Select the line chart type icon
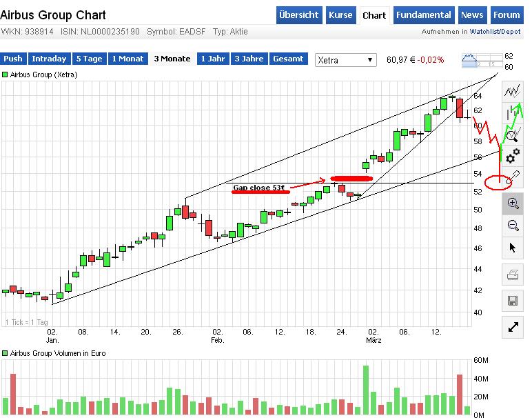This screenshot has height=418, width=532. click(x=513, y=91)
